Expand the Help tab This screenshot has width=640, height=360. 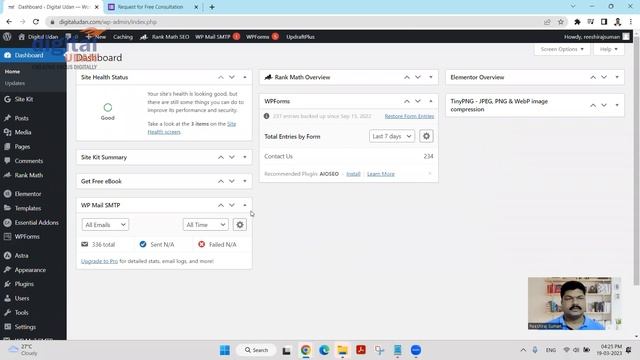[x=609, y=49]
